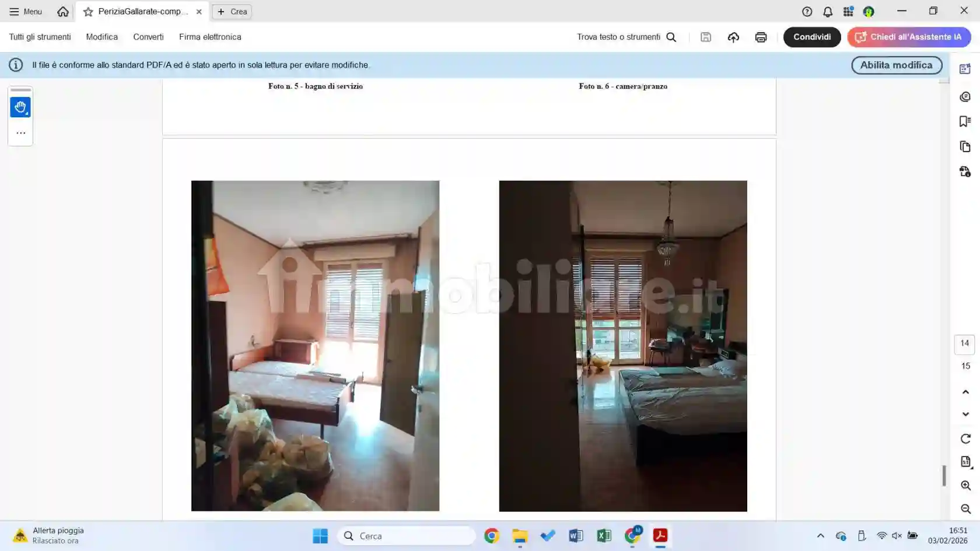This screenshot has height=551, width=980.
Task: Star the PeriziaGallarate document tab
Action: [x=88, y=12]
